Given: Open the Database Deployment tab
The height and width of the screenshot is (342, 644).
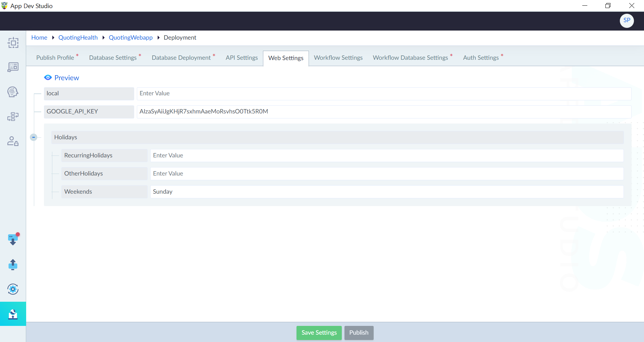Looking at the screenshot, I should (181, 58).
